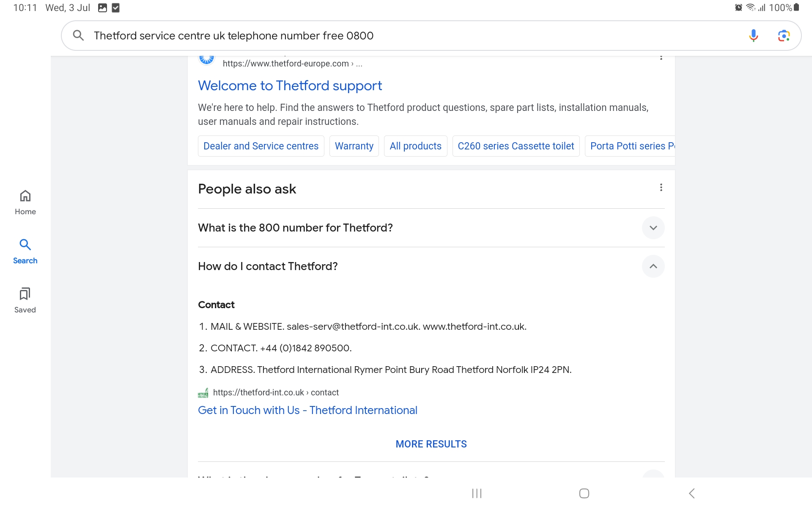The image size is (812, 508).
Task: Open Google Lens camera search
Action: [784, 36]
